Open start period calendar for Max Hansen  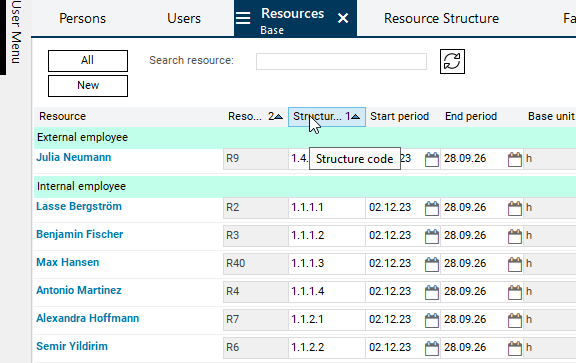(432, 264)
